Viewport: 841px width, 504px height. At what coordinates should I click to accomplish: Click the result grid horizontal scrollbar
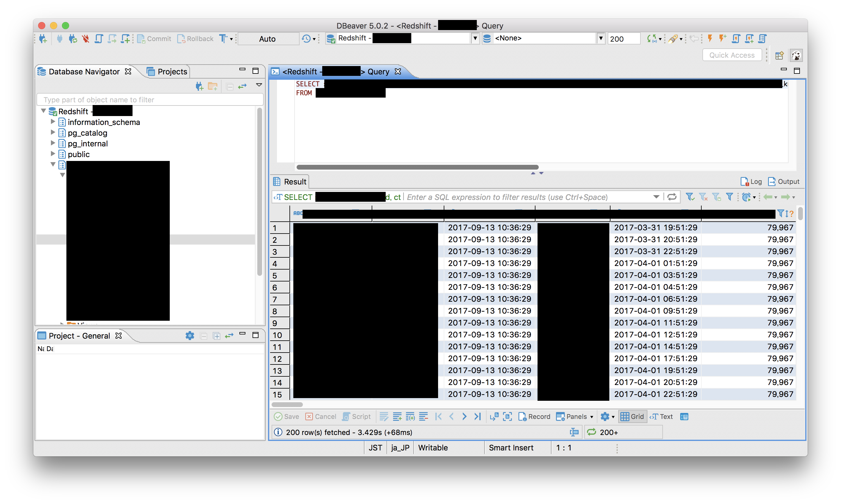point(287,405)
